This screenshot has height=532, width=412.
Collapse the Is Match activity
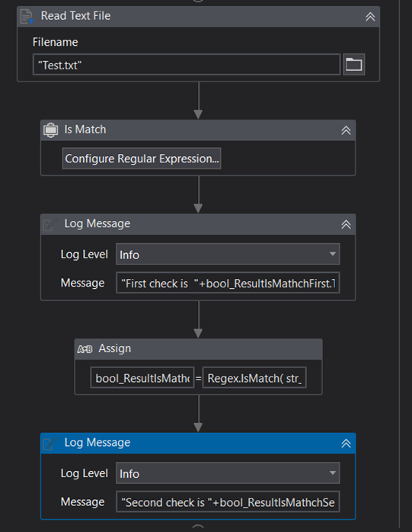pos(346,130)
